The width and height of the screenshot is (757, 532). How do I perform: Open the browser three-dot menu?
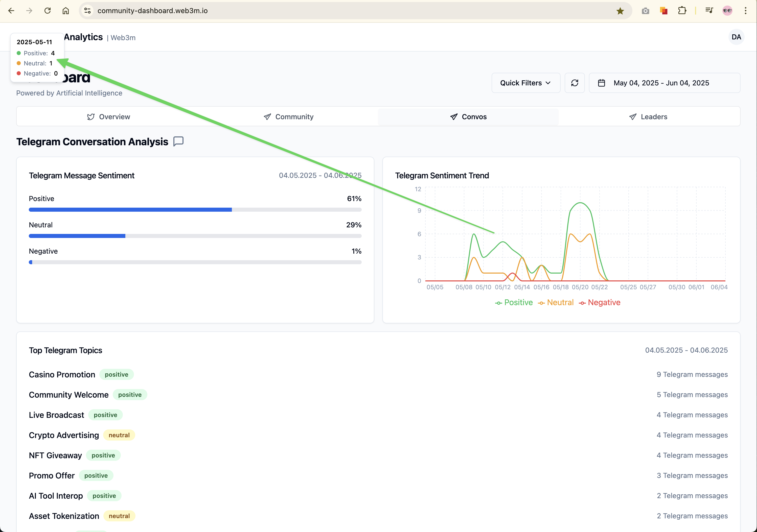pos(745,11)
